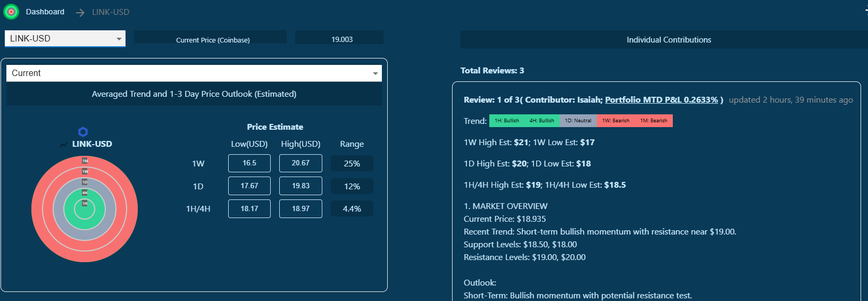
Task: Click the small trend line icon beside LINK-USD
Action: (64, 144)
